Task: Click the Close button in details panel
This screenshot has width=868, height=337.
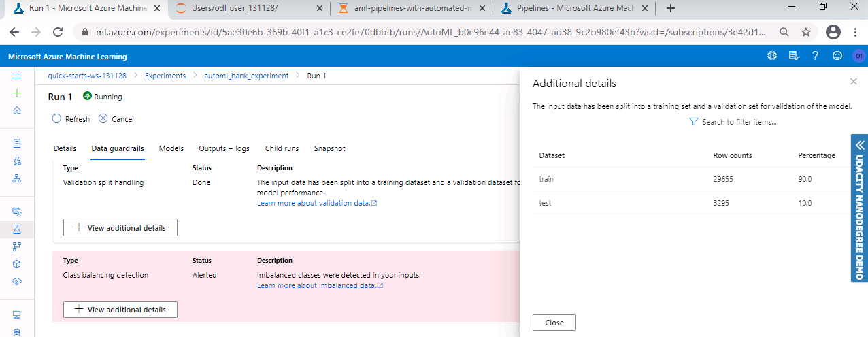Action: (554, 323)
